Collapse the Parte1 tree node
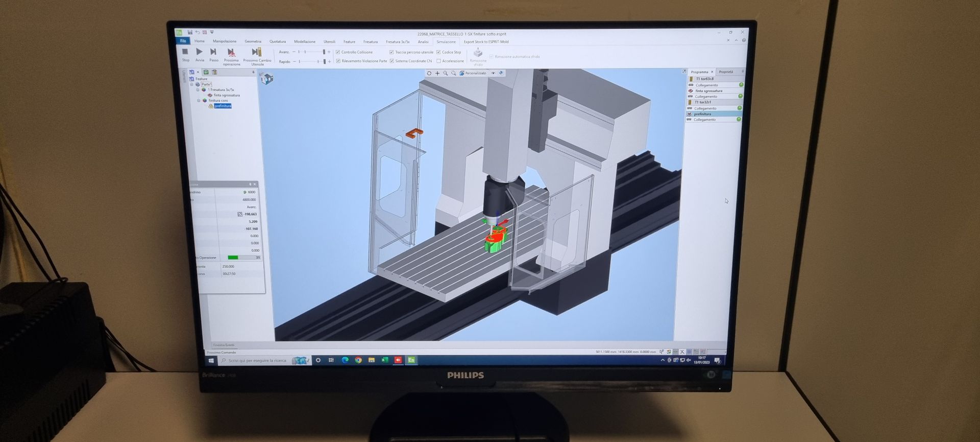 [x=192, y=84]
